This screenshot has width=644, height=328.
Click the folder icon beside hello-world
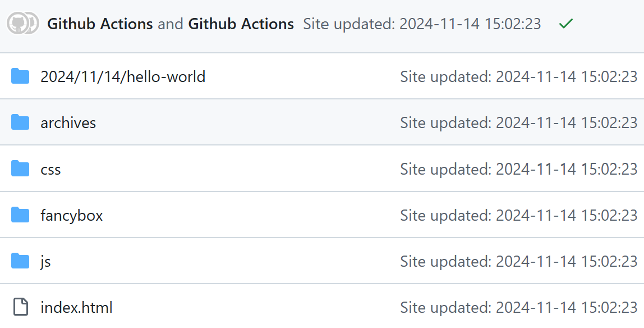point(20,76)
